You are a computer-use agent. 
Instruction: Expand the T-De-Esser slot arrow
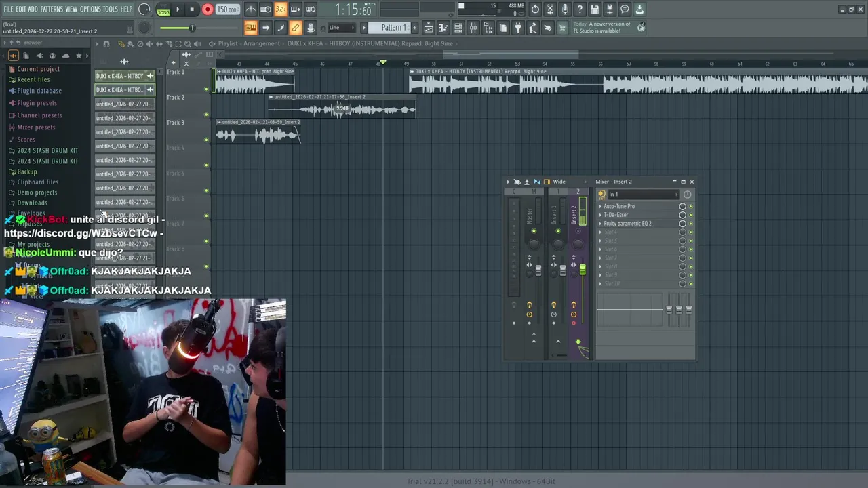600,215
